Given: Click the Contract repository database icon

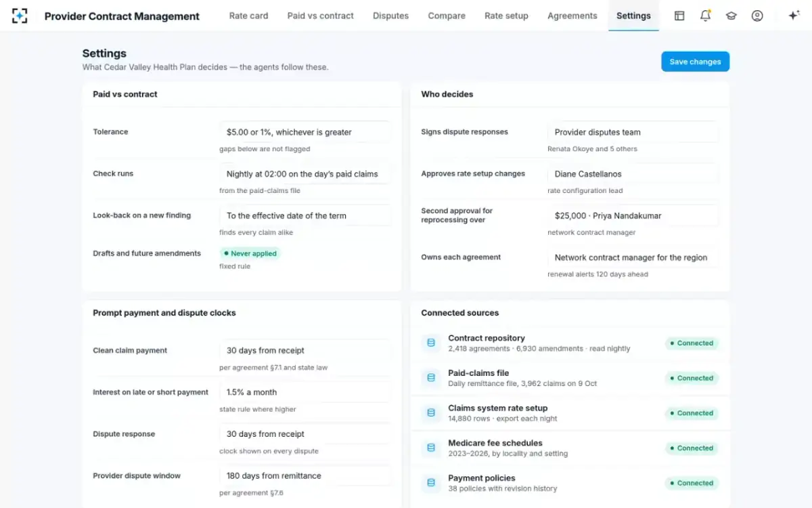Looking at the screenshot, I should click(x=430, y=343).
